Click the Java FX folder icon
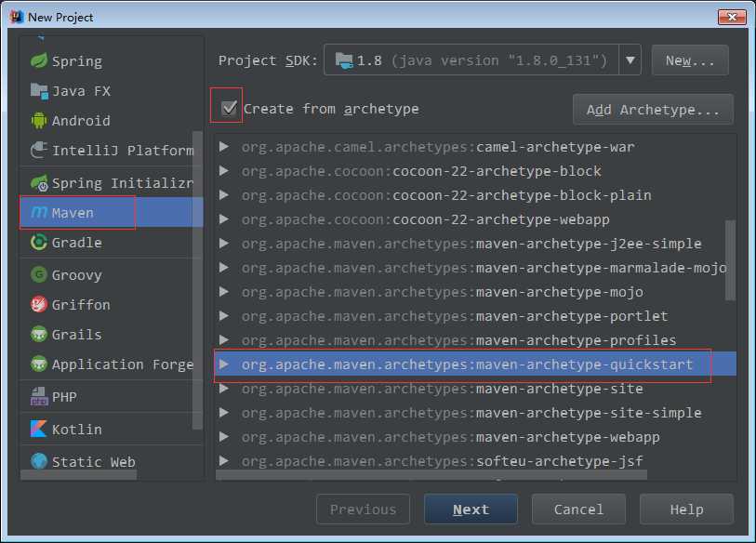Image resolution: width=756 pixels, height=543 pixels. (x=39, y=91)
